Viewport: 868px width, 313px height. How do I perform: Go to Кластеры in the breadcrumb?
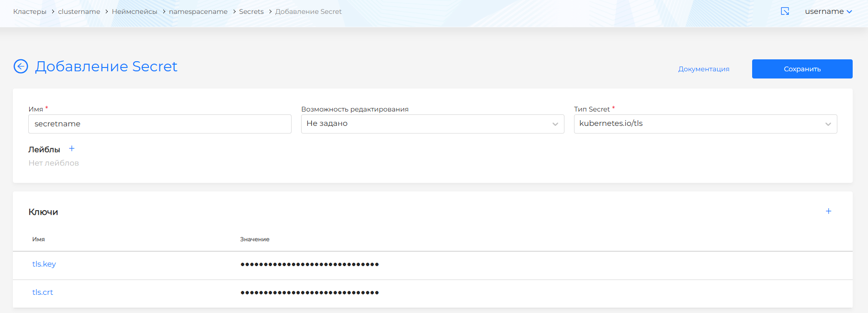pos(30,11)
